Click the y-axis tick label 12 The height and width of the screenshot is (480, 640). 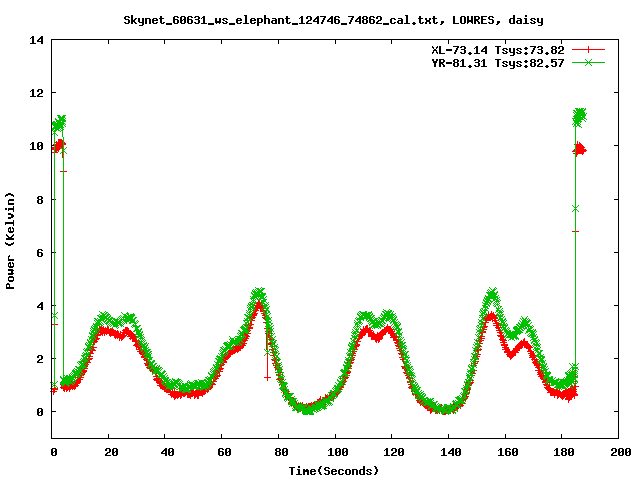[36, 93]
